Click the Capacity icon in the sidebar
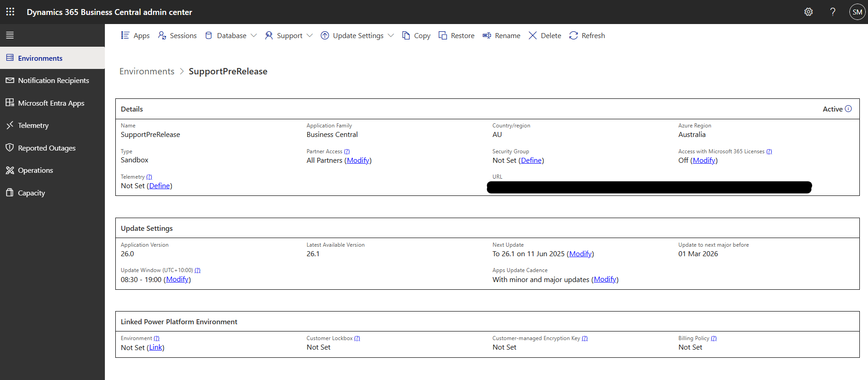Image resolution: width=868 pixels, height=380 pixels. pos(10,192)
